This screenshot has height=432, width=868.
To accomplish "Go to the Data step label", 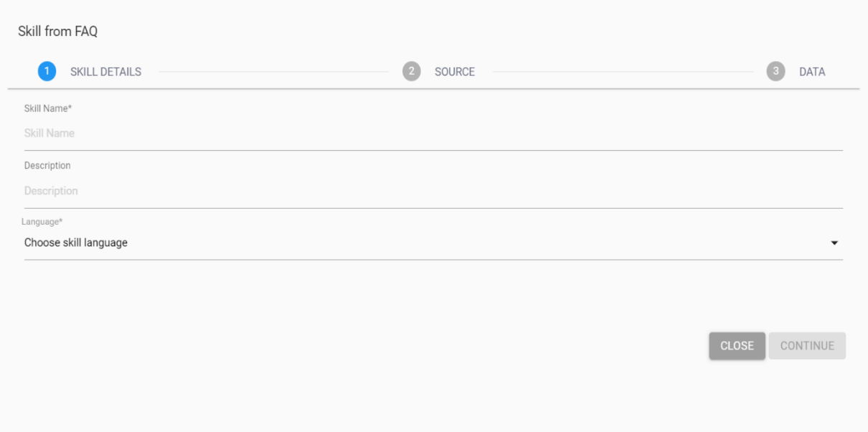I will 812,72.
